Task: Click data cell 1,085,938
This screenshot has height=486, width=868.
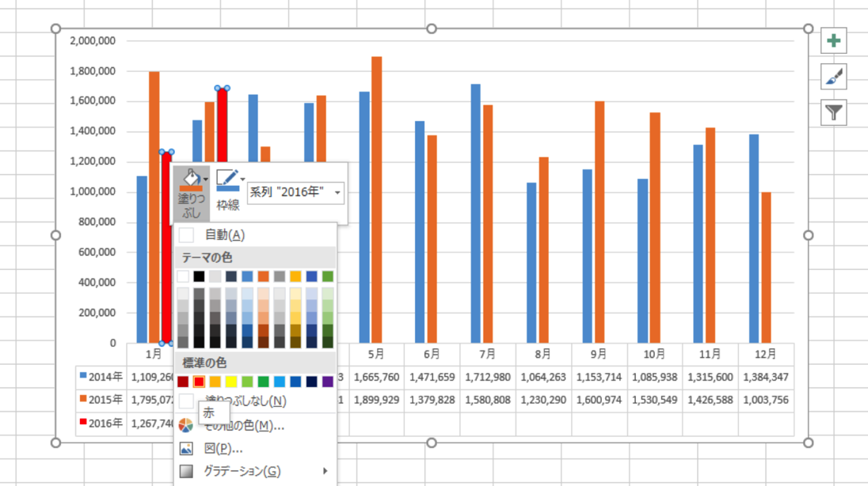Action: tap(654, 377)
